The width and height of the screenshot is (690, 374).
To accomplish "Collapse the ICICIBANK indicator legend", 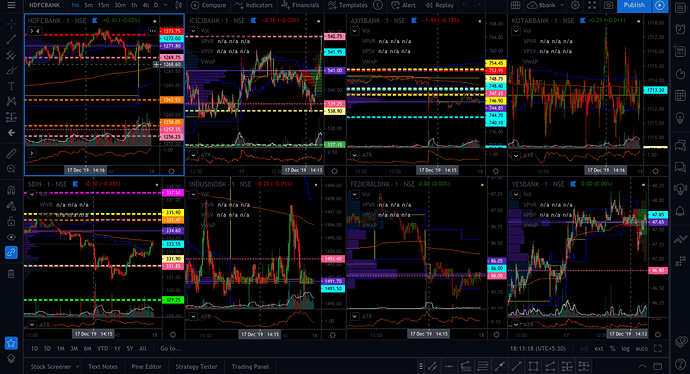I will point(193,31).
